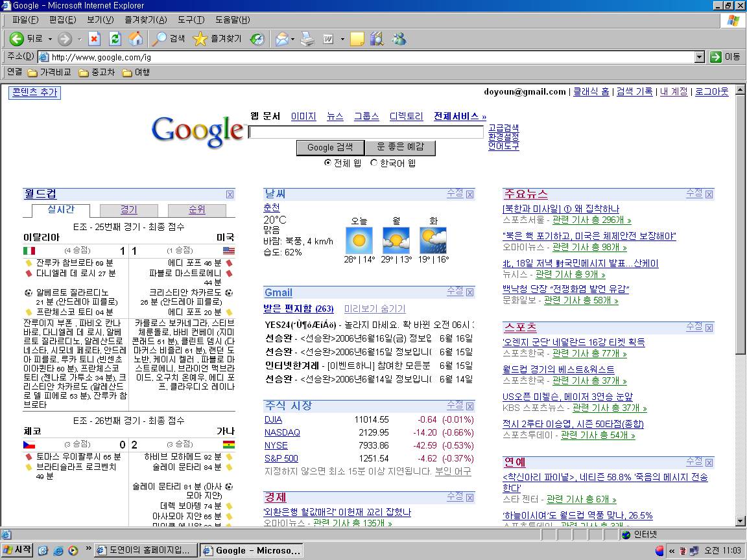
Task: Stop page loading with red X icon
Action: [x=94, y=39]
